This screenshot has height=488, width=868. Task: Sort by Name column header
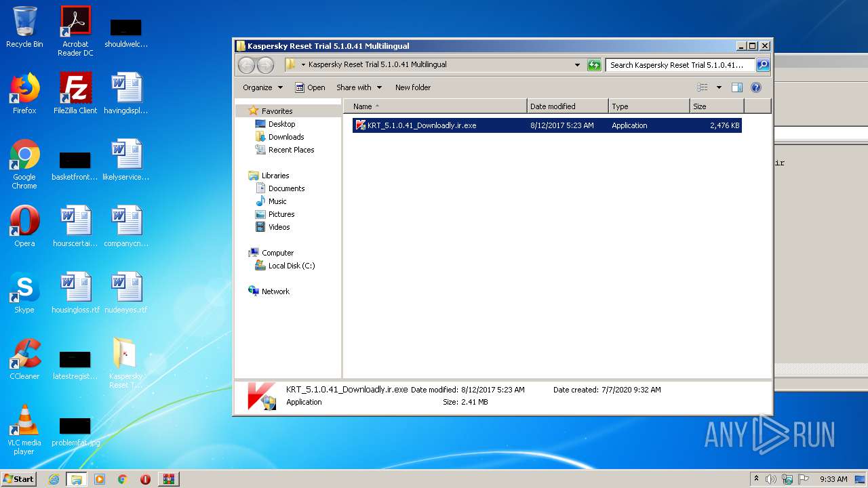[x=435, y=106]
